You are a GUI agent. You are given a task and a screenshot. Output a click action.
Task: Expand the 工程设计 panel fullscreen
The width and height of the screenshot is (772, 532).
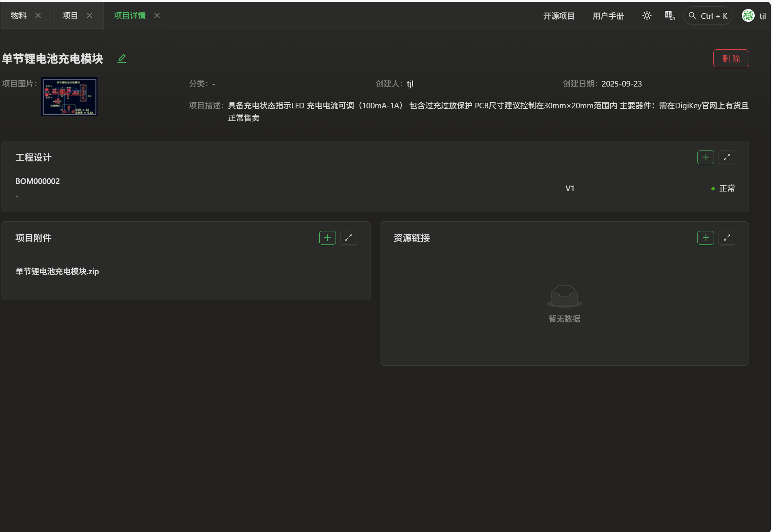(726, 157)
